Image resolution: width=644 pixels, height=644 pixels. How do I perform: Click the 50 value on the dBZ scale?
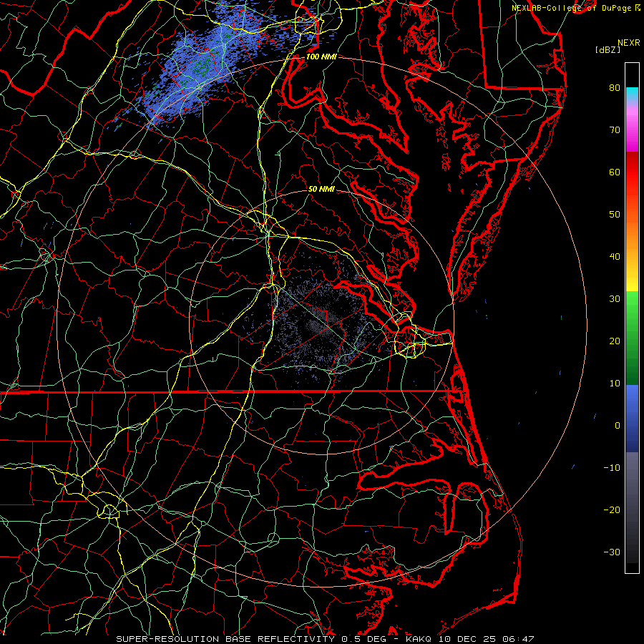click(615, 215)
